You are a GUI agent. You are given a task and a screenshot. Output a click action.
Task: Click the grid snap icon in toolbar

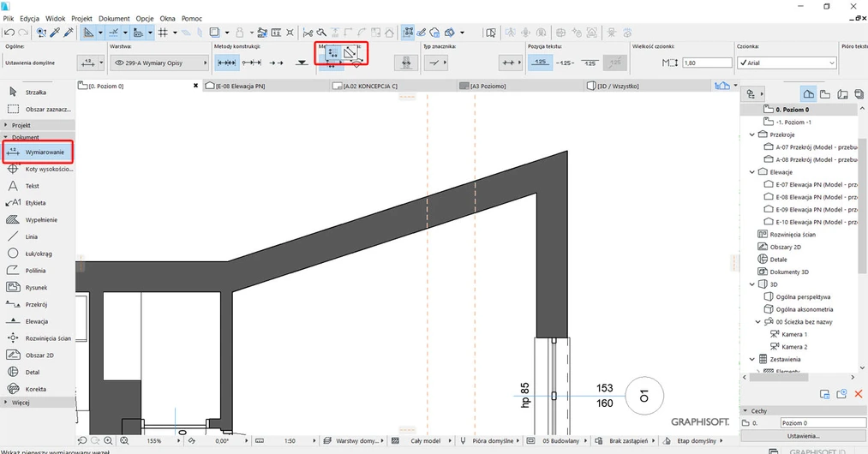(163, 33)
